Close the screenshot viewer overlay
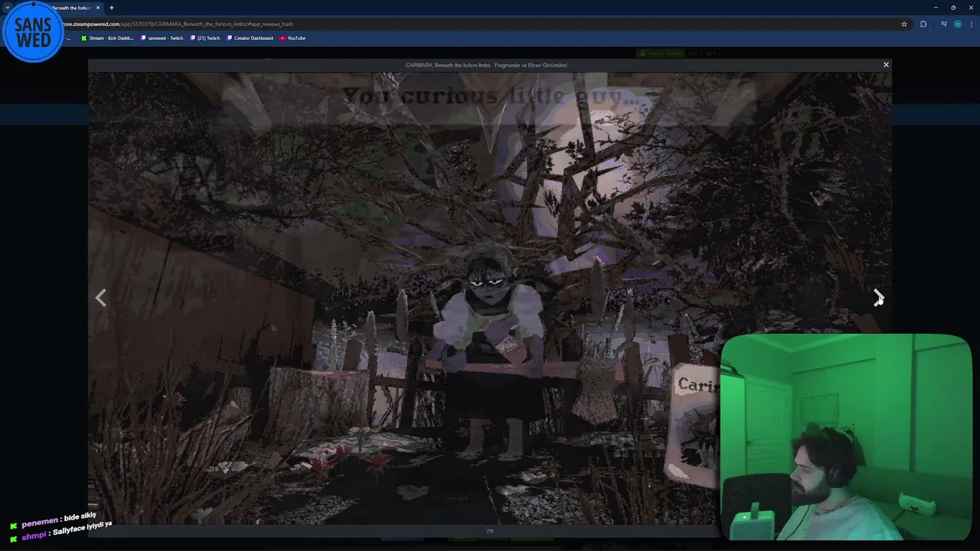Screen dimensions: 980x551 tap(886, 65)
